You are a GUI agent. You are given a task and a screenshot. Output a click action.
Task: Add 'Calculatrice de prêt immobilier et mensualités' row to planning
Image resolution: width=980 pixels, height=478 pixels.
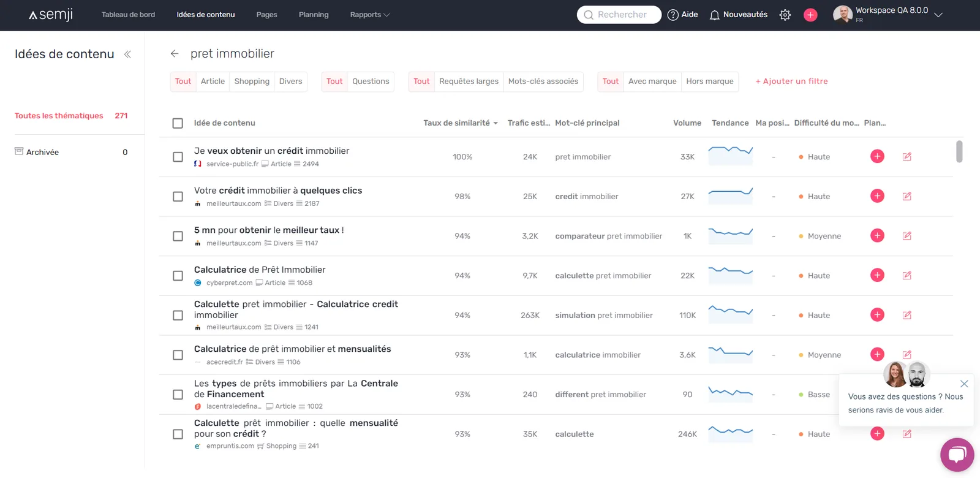point(877,354)
